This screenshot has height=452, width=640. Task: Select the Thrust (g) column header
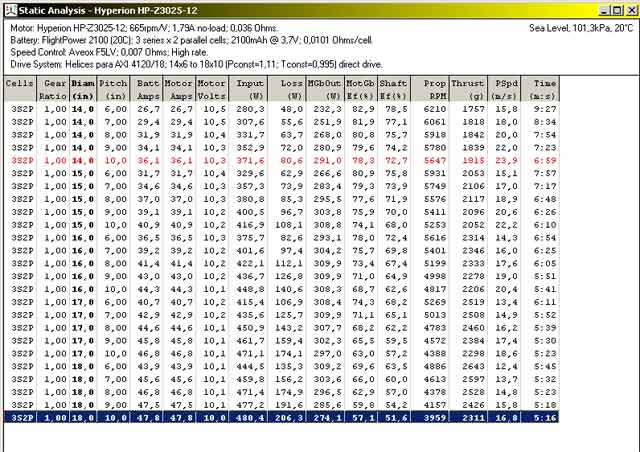tap(473, 86)
